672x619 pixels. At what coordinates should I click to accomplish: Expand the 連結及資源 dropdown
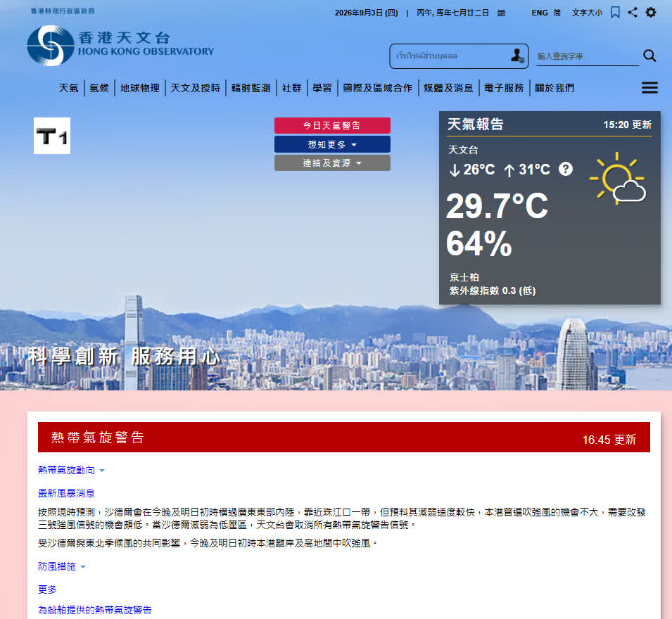click(x=332, y=162)
